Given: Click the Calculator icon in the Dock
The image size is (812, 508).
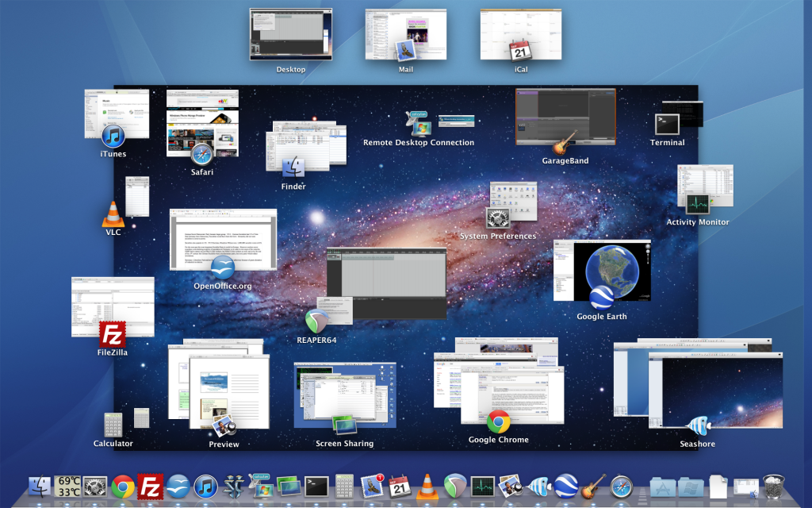Looking at the screenshot, I should pos(344,487).
